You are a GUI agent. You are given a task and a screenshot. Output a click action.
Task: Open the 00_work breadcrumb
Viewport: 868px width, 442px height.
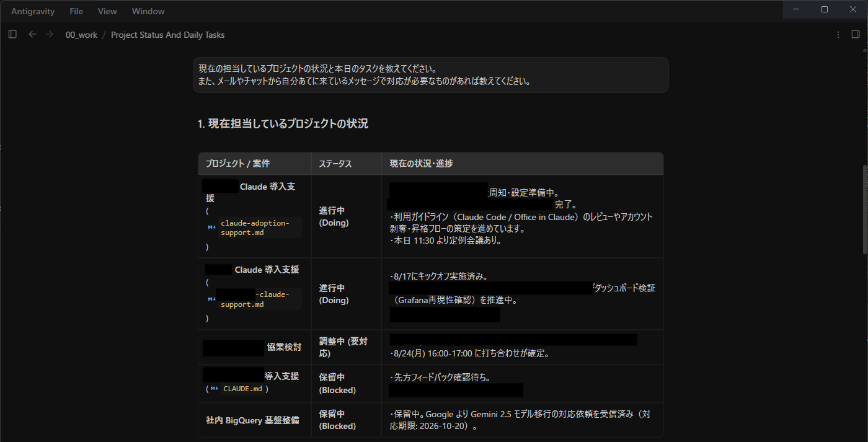tap(81, 35)
